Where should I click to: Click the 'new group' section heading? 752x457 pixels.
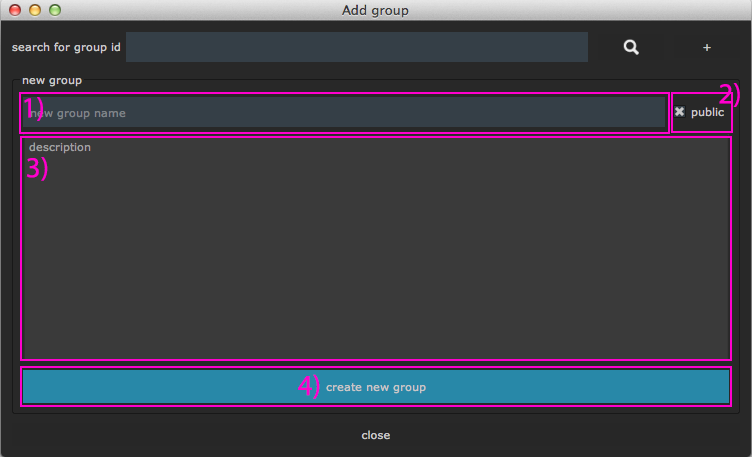pyautogui.click(x=52, y=80)
